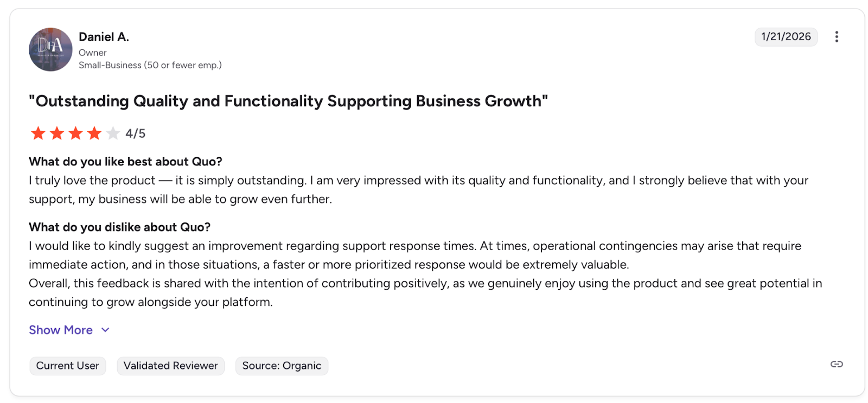Open Daniel A. reviewer name
This screenshot has width=868, height=403.
pos(104,37)
